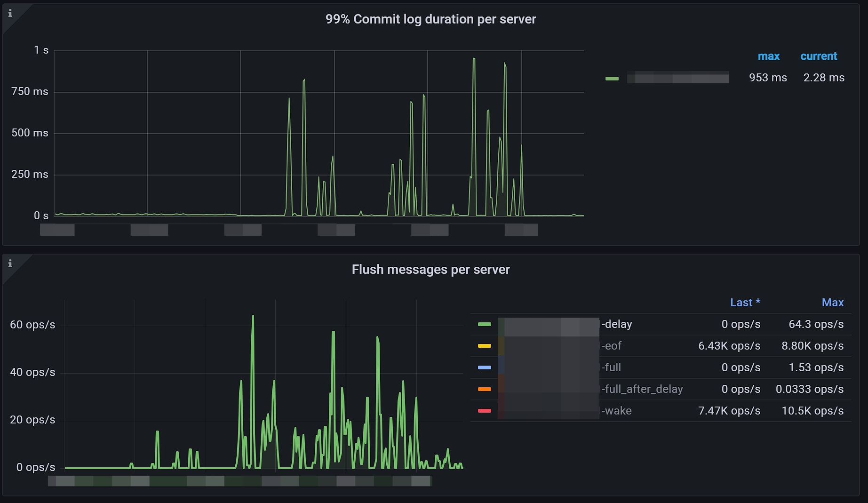The width and height of the screenshot is (868, 503).
Task: Click the info icon on the Flush messages panel
Action: click(x=10, y=264)
